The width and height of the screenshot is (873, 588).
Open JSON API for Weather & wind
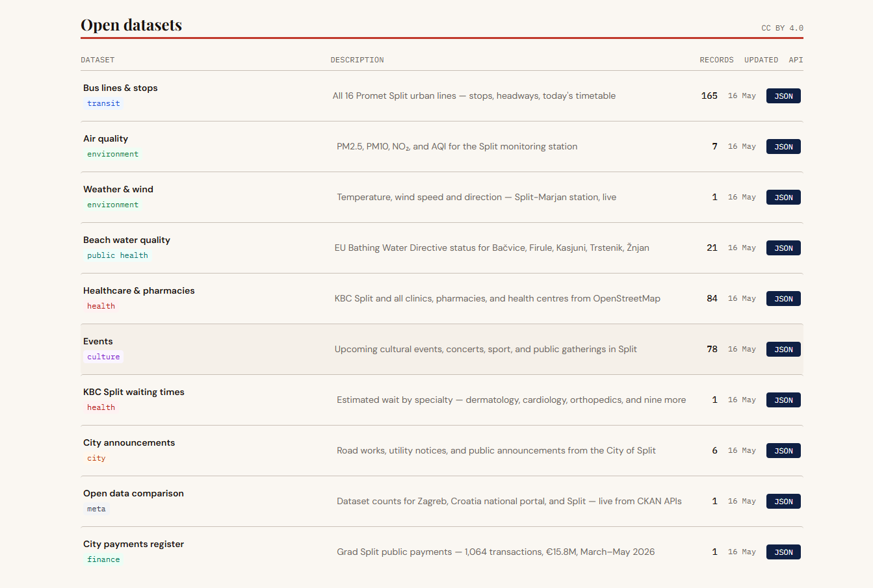[783, 198]
